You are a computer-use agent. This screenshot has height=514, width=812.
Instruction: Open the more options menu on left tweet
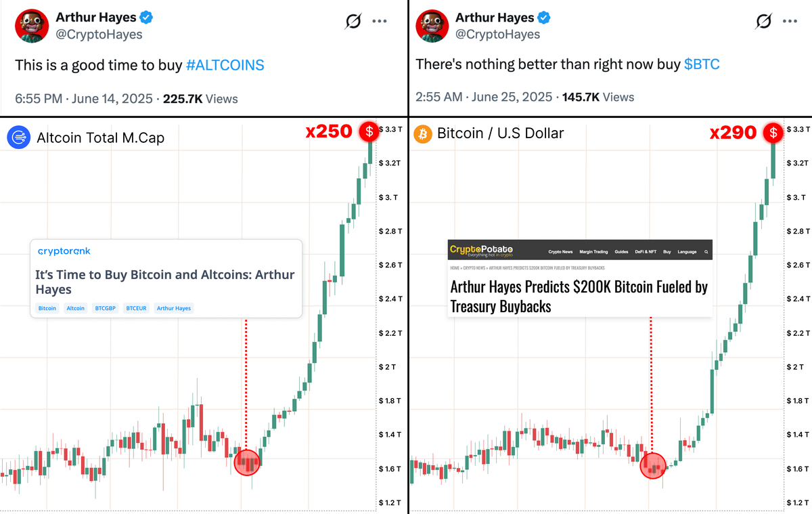coord(379,21)
